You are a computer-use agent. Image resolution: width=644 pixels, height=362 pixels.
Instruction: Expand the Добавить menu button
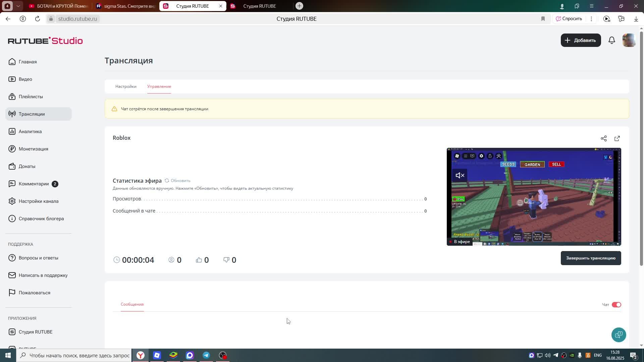click(581, 40)
